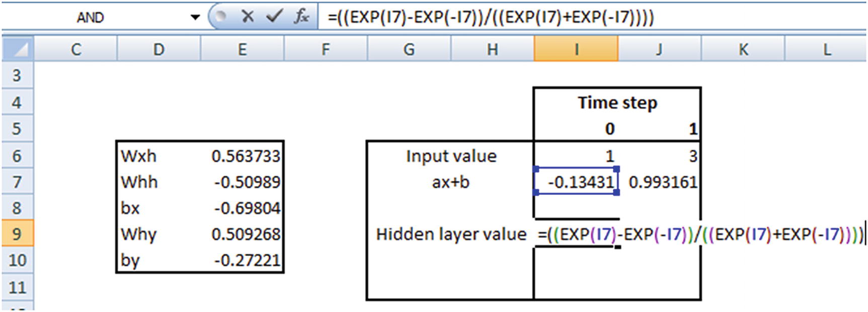Select highlighted column I header
Viewport: 868px width, 312px height.
pyautogui.click(x=576, y=49)
